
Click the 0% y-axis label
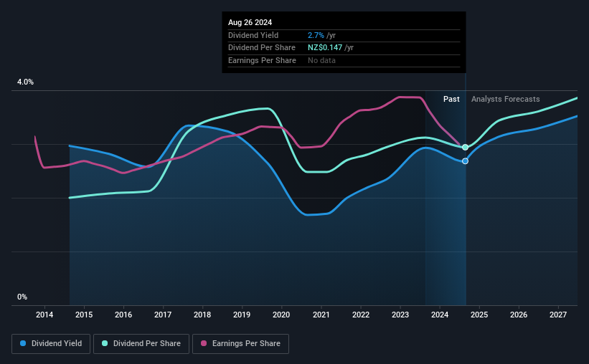pyautogui.click(x=22, y=297)
